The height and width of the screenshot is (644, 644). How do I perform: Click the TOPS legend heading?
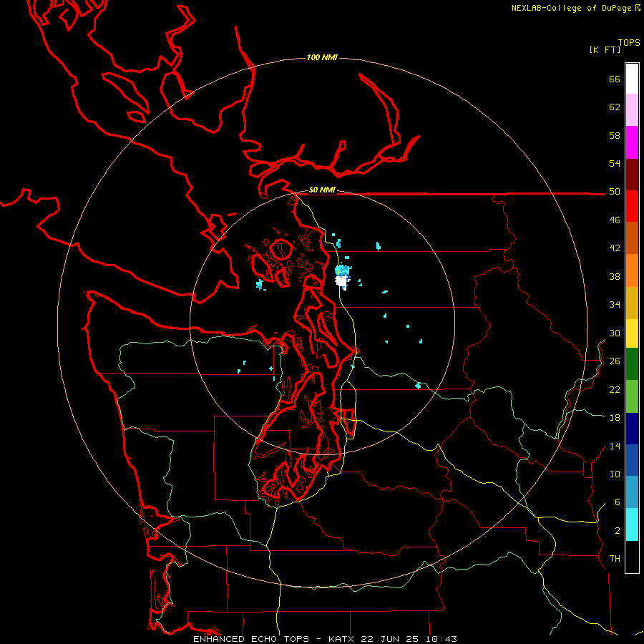coord(629,43)
